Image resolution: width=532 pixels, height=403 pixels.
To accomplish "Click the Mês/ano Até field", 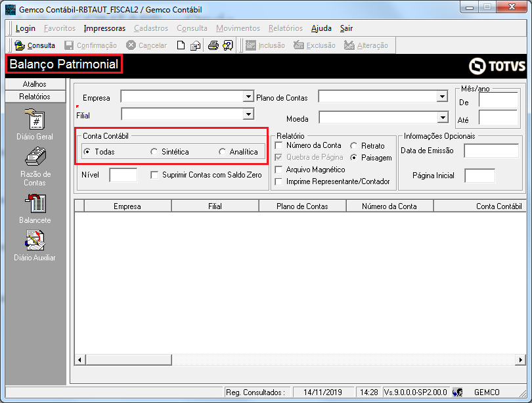I will 498,118.
